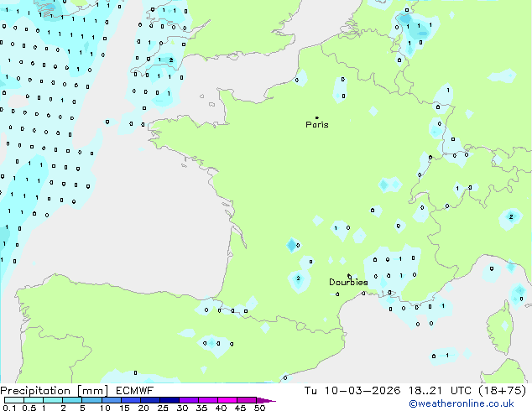Select legend swatch between 20 and 25

coord(149,400)
